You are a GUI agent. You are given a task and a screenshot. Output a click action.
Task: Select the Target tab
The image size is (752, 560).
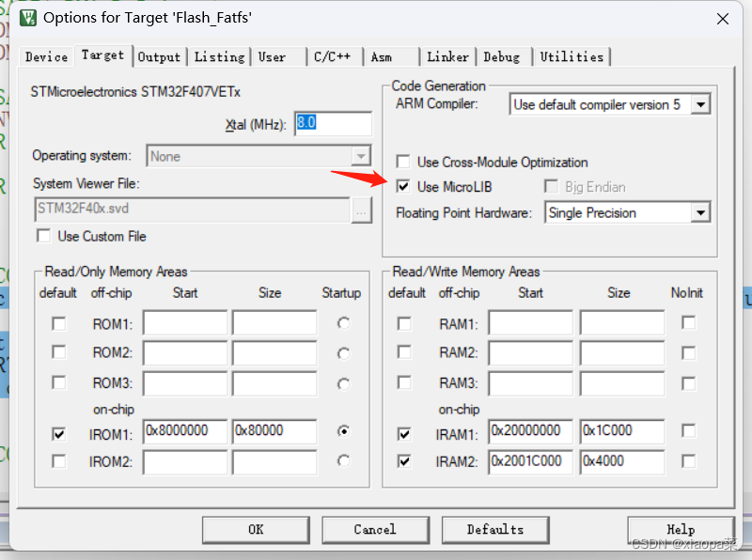[x=102, y=55]
